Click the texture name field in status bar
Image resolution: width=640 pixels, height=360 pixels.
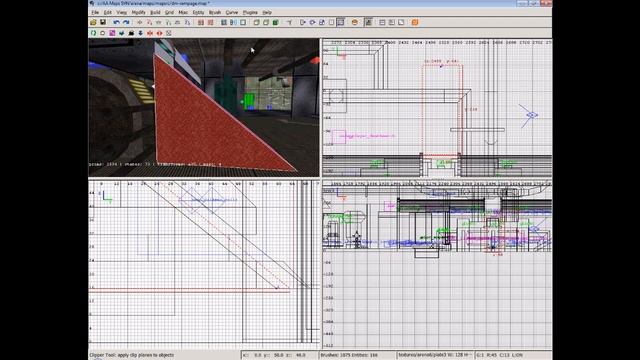point(435,355)
